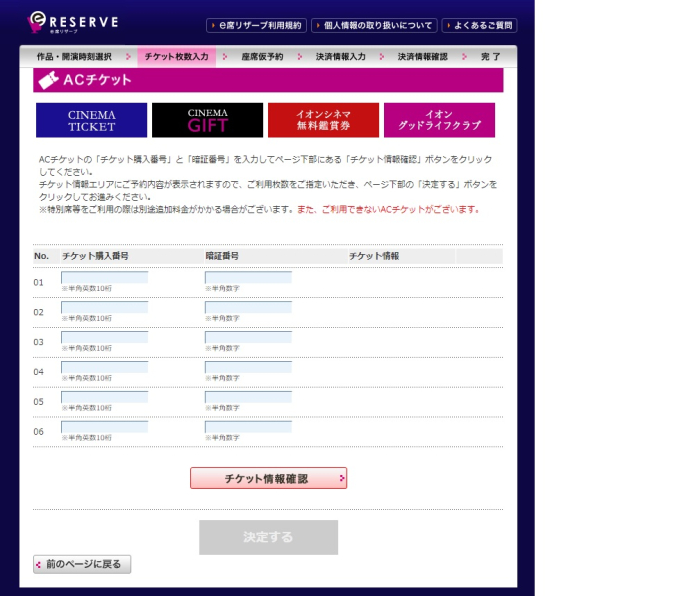Image resolution: width=700 pixels, height=596 pixels.
Task: Focus row 02 チケット購入番号 field
Action: (x=104, y=307)
